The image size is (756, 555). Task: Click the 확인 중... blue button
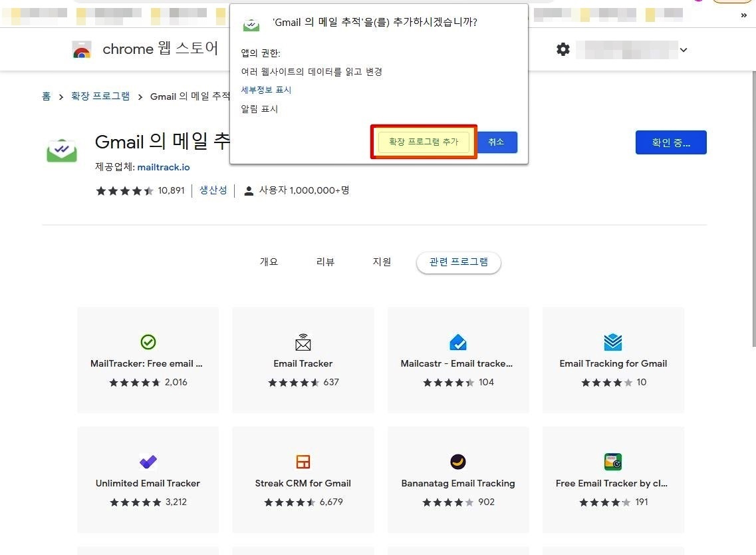click(x=671, y=142)
